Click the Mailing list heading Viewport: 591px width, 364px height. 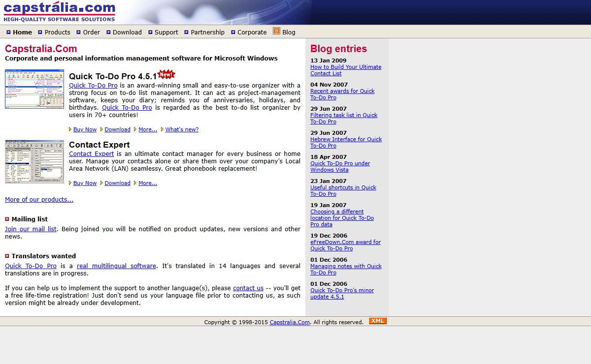pos(30,219)
